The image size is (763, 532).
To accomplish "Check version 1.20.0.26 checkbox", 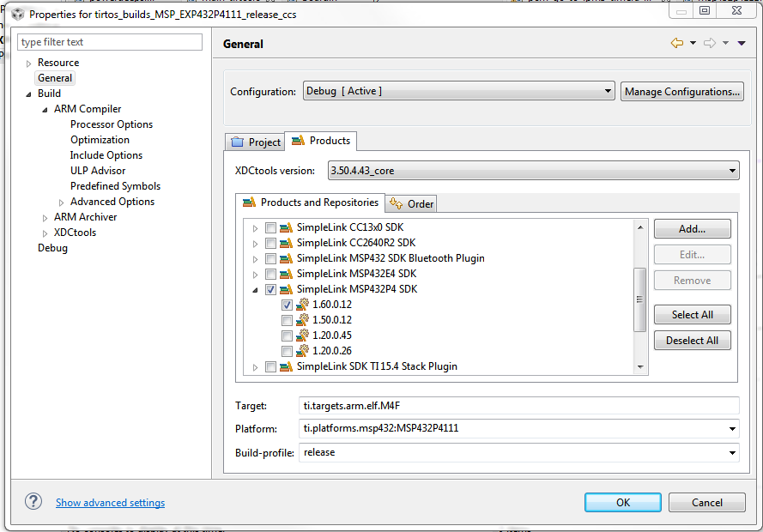I will (x=287, y=351).
